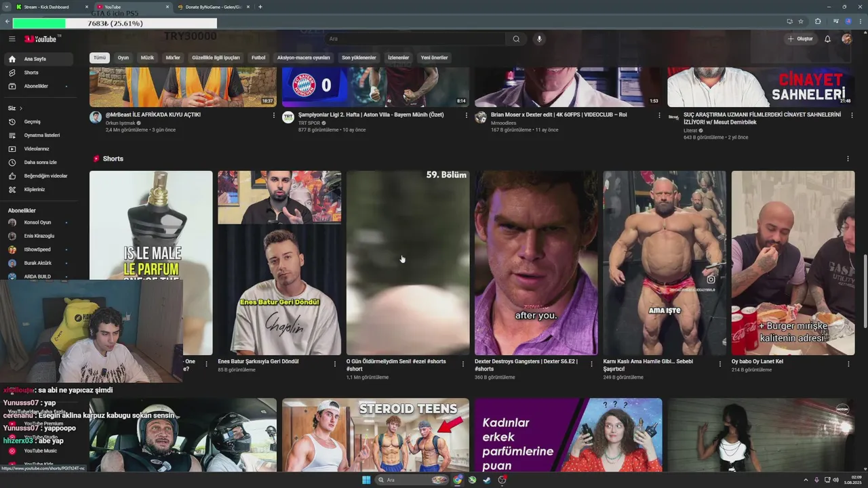868x488 pixels.
Task: Open Videolarınız
Action: tap(38, 149)
